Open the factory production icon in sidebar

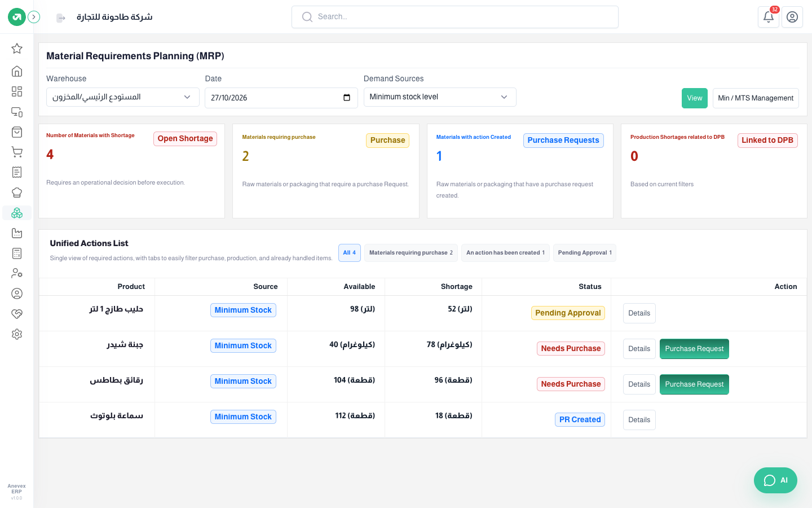coord(17,233)
